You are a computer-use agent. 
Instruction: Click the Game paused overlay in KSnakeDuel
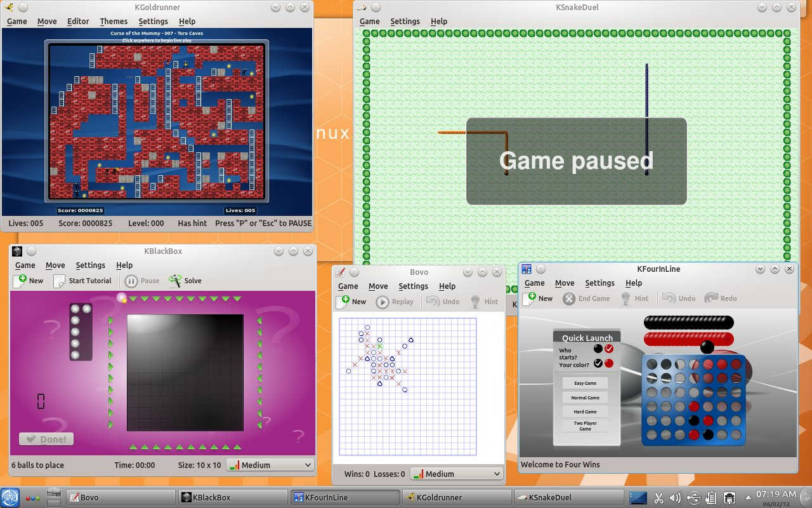(x=576, y=161)
